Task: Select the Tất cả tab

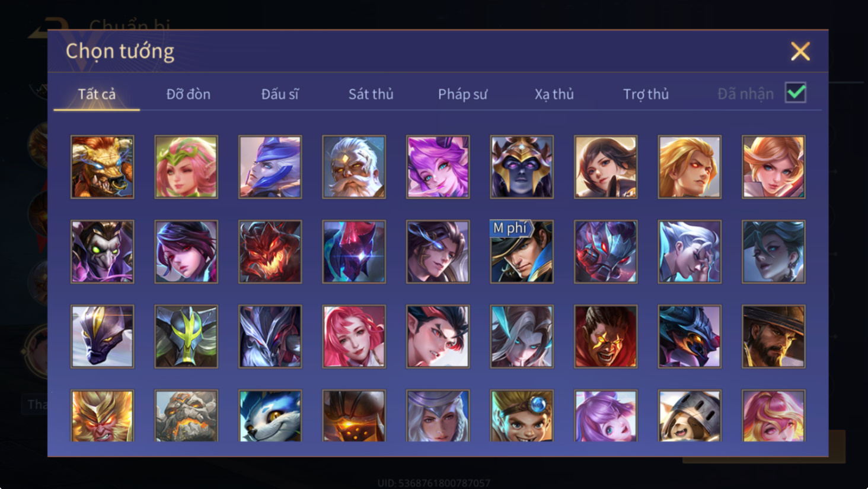Action: (x=97, y=94)
